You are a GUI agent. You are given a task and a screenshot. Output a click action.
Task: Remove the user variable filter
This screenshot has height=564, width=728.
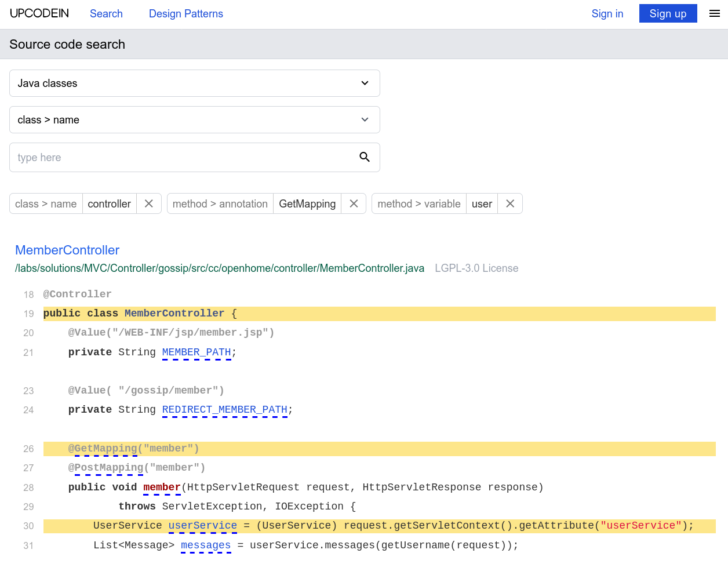coord(510,203)
